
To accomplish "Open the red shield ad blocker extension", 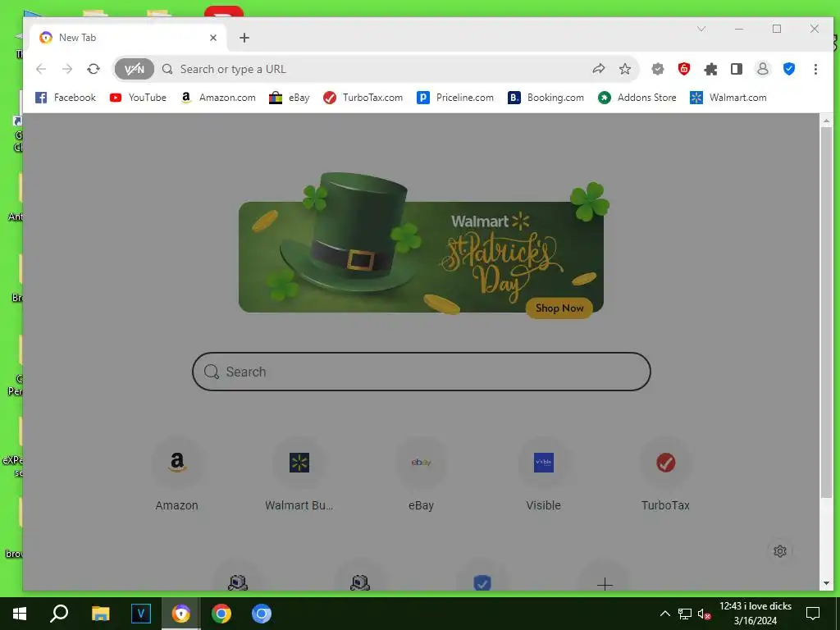I will tap(684, 69).
